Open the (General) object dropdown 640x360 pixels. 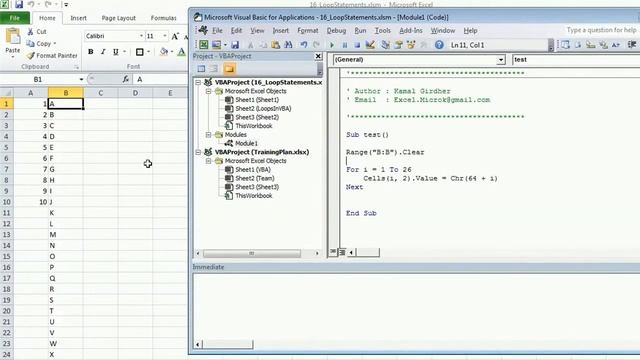click(x=501, y=60)
